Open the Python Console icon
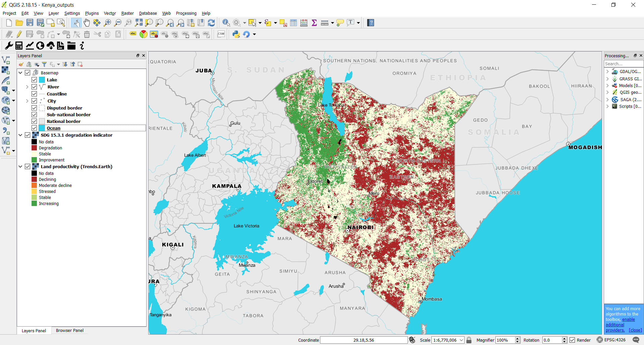The width and height of the screenshot is (644, 345). tap(236, 34)
